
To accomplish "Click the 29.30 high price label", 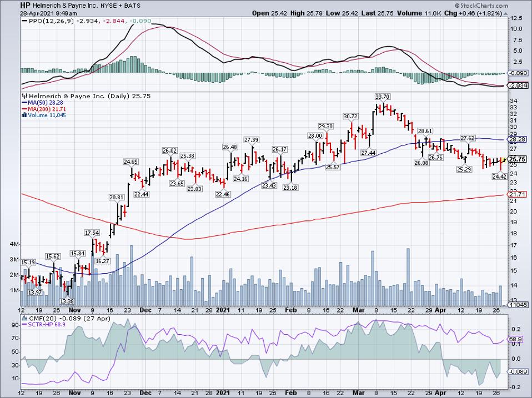I will point(326,126).
